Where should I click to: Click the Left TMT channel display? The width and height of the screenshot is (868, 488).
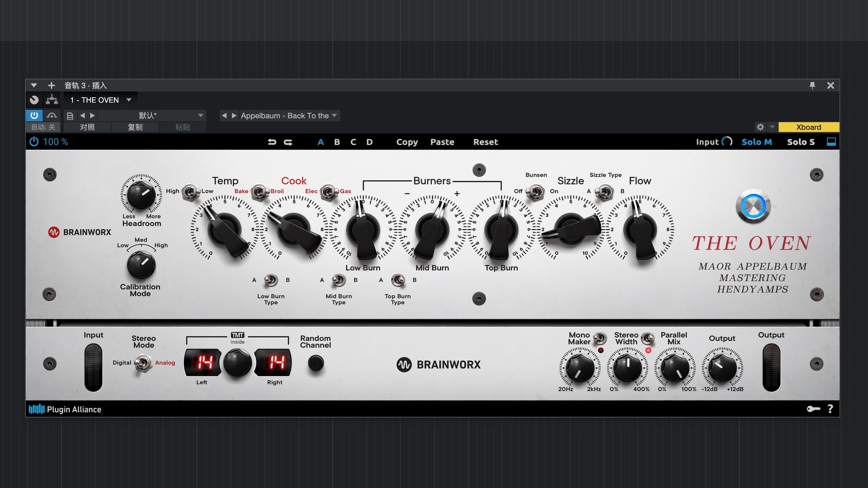coord(203,362)
